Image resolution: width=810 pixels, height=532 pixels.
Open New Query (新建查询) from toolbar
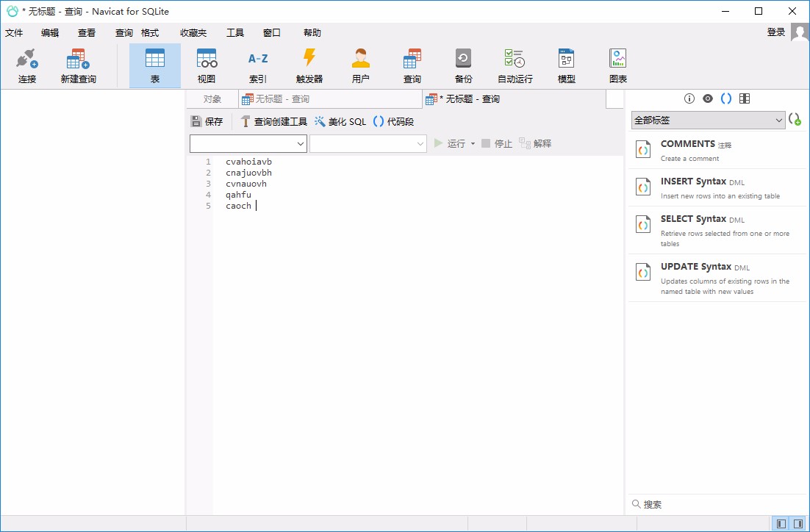[78, 65]
